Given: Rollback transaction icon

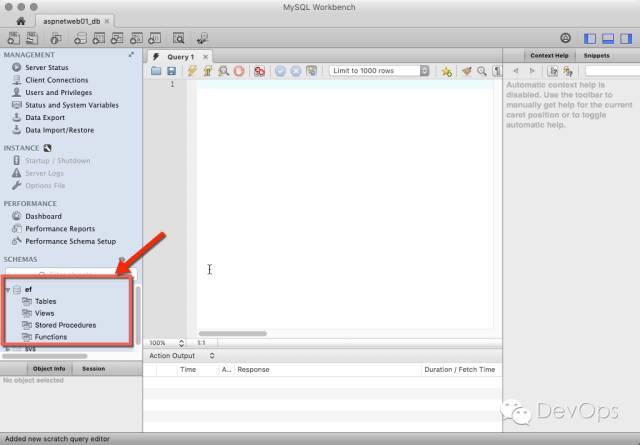Looking at the screenshot, I should pos(296,71).
